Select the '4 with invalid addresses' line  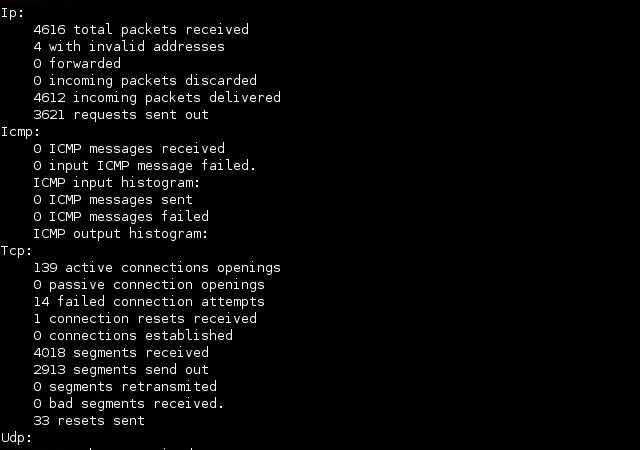[x=129, y=47]
